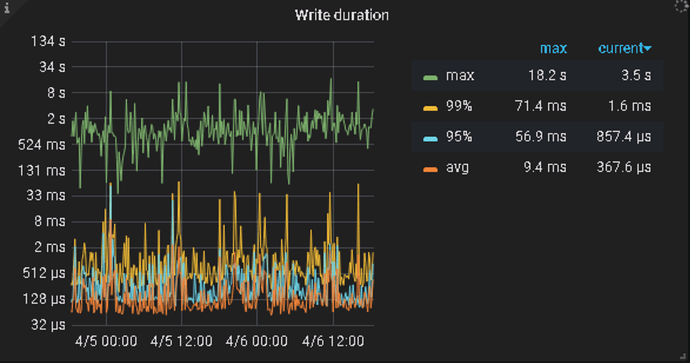Click the 34 s y-axis label
The image size is (690, 363).
pyautogui.click(x=52, y=67)
